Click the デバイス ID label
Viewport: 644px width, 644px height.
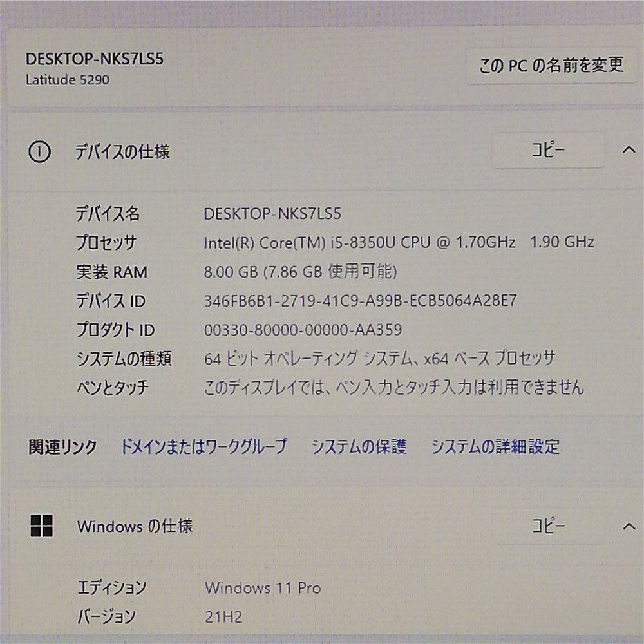pyautogui.click(x=111, y=301)
